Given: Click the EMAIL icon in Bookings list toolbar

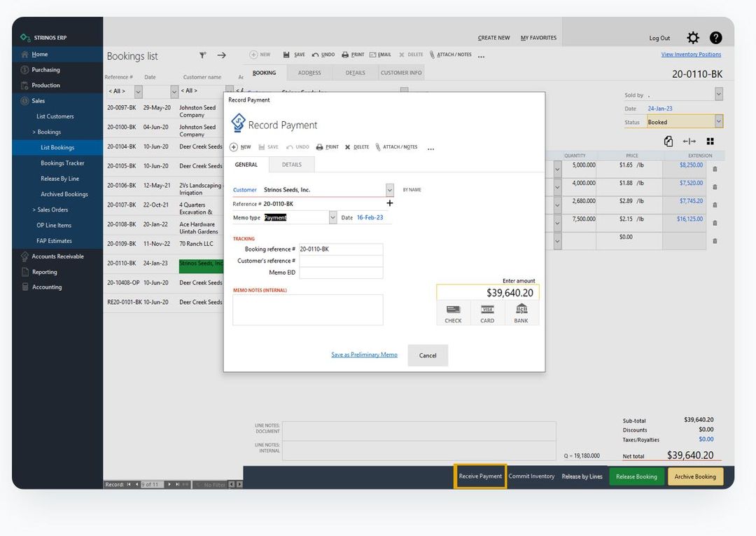Looking at the screenshot, I should pyautogui.click(x=380, y=55).
